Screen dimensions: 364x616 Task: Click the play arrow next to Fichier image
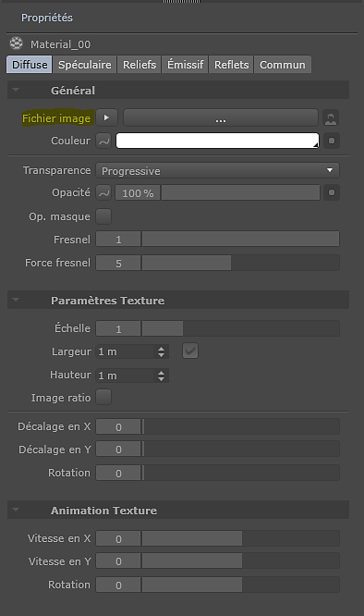[x=106, y=117]
